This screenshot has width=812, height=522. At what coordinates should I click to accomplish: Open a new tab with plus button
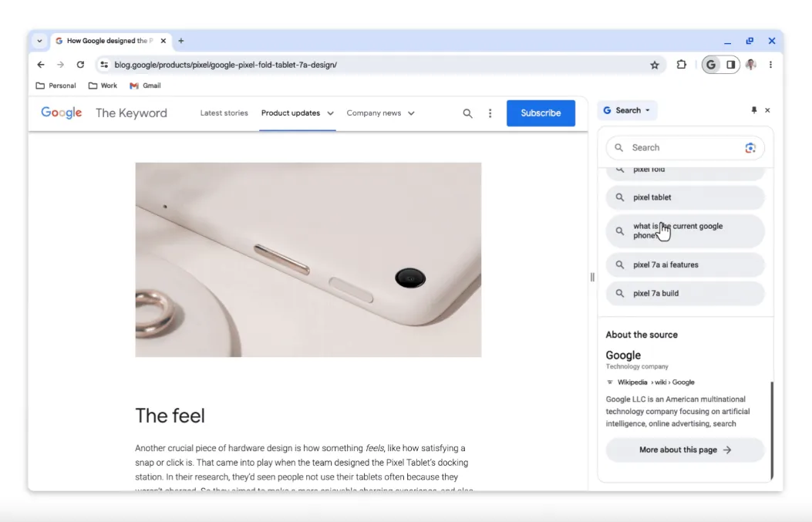point(180,41)
